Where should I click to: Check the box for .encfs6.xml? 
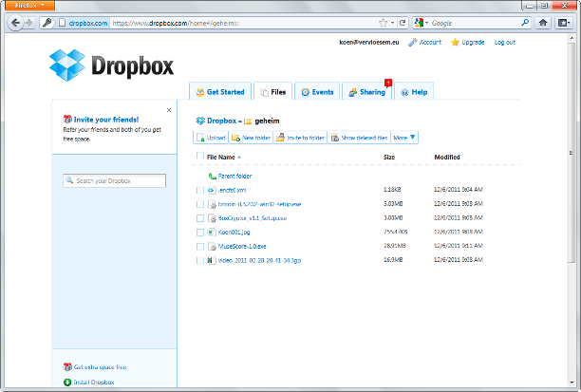(x=200, y=190)
